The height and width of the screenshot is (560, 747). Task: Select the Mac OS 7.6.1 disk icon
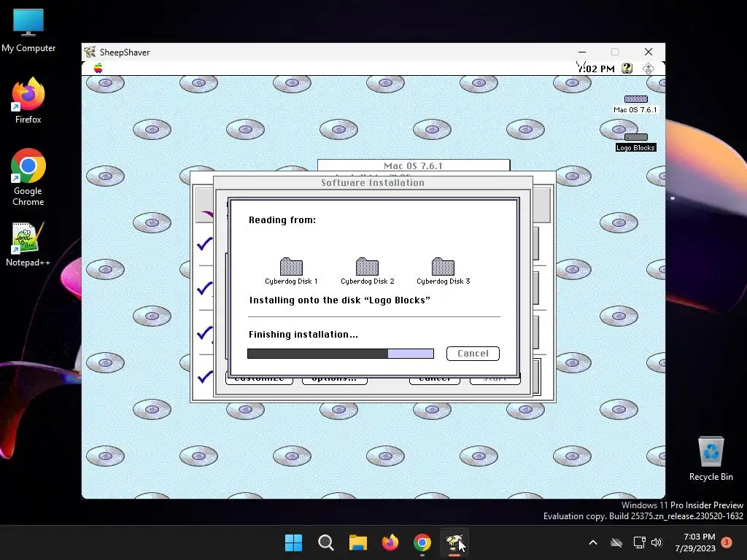pyautogui.click(x=635, y=99)
